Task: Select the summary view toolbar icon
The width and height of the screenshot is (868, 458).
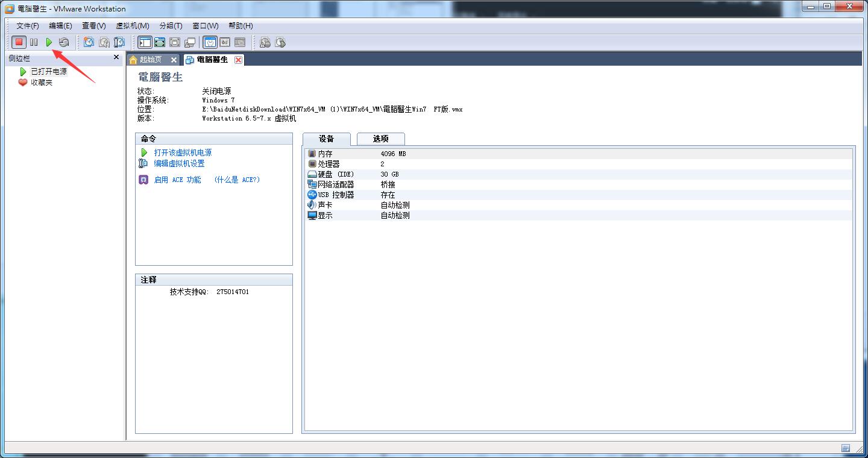Action: [210, 42]
